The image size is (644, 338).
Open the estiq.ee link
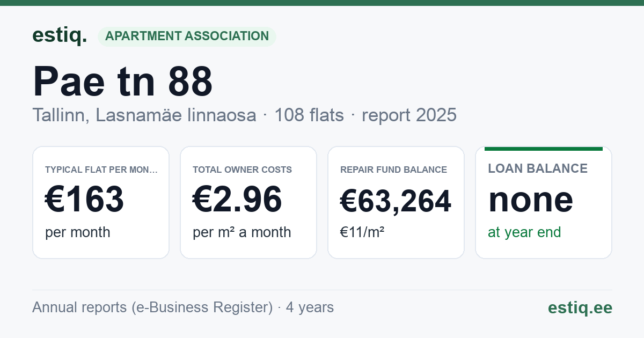(580, 308)
